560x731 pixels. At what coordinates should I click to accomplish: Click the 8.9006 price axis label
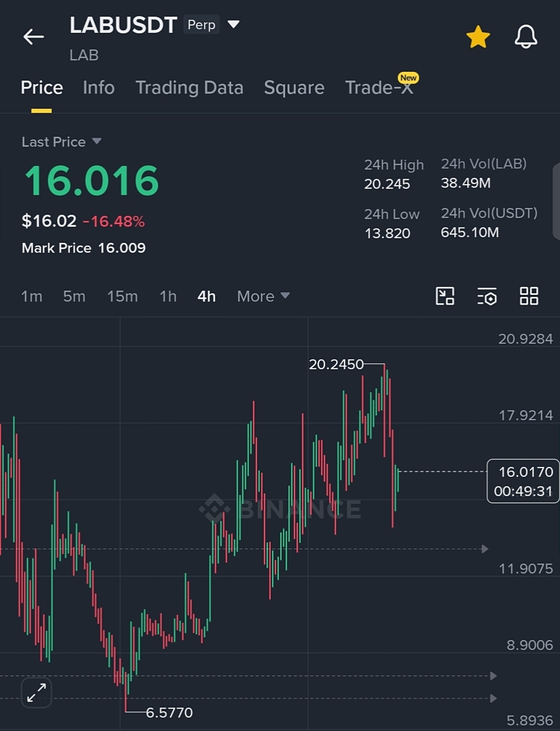(529, 645)
